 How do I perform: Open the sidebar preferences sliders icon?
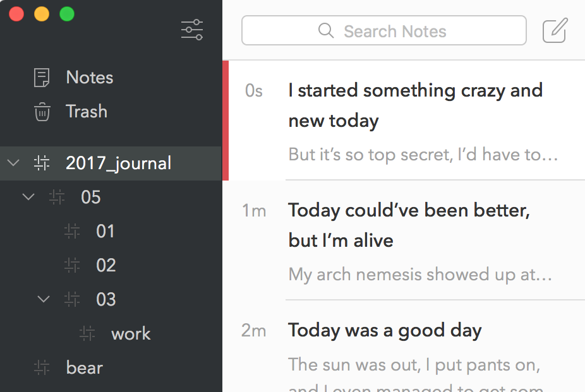click(x=192, y=30)
